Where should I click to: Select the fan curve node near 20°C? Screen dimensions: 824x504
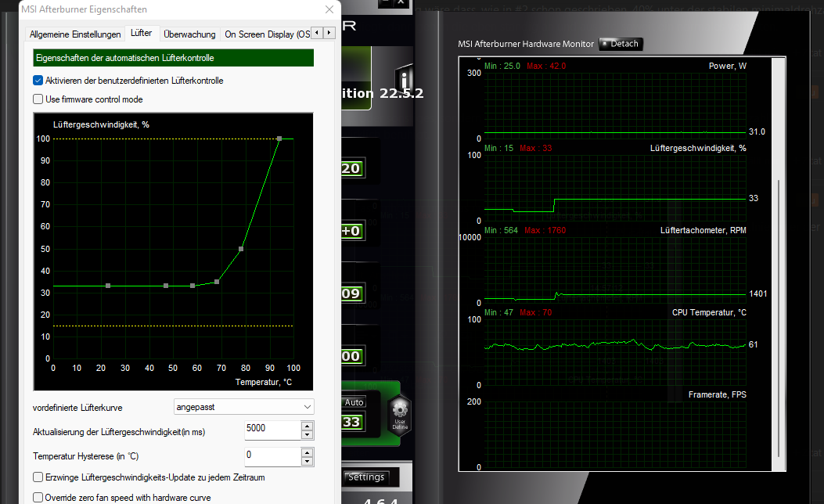pyautogui.click(x=108, y=286)
